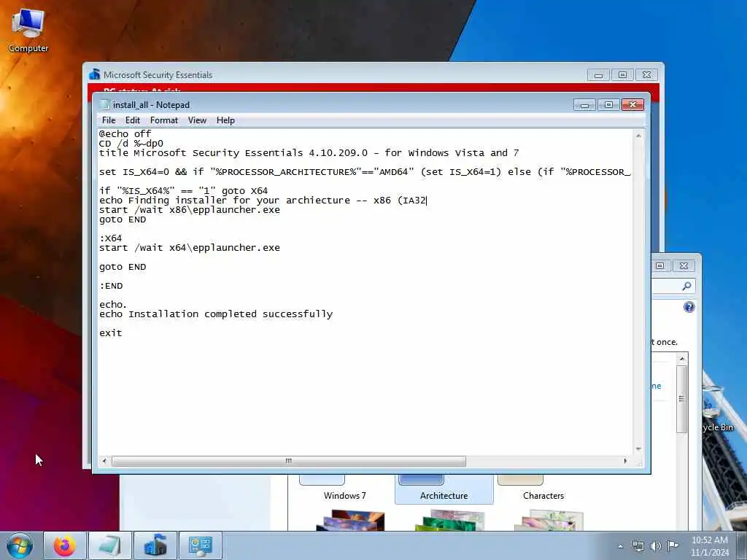The image size is (747, 560).
Task: Click Notepad vertical scrollbar down arrow
Action: (x=638, y=448)
